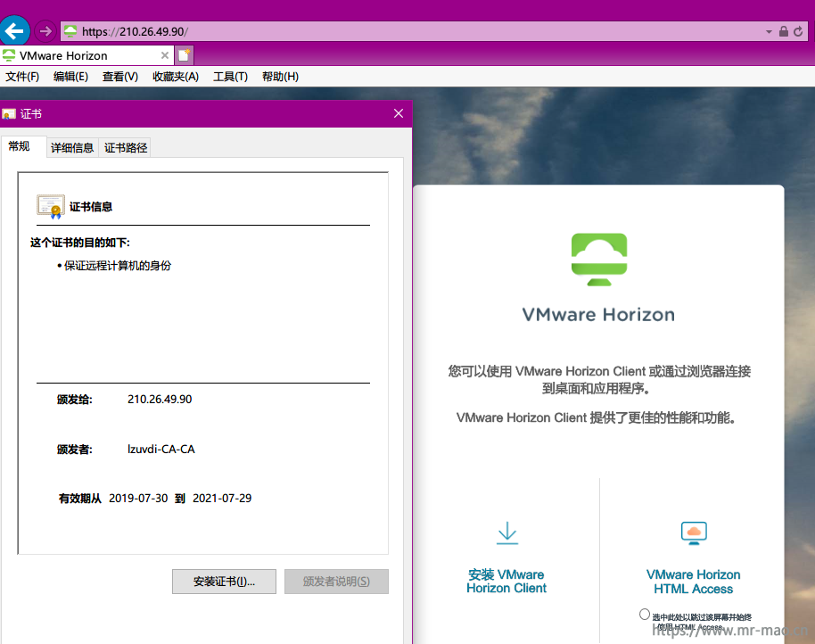
Task: Open the 编辑(E) menu
Action: (70, 77)
